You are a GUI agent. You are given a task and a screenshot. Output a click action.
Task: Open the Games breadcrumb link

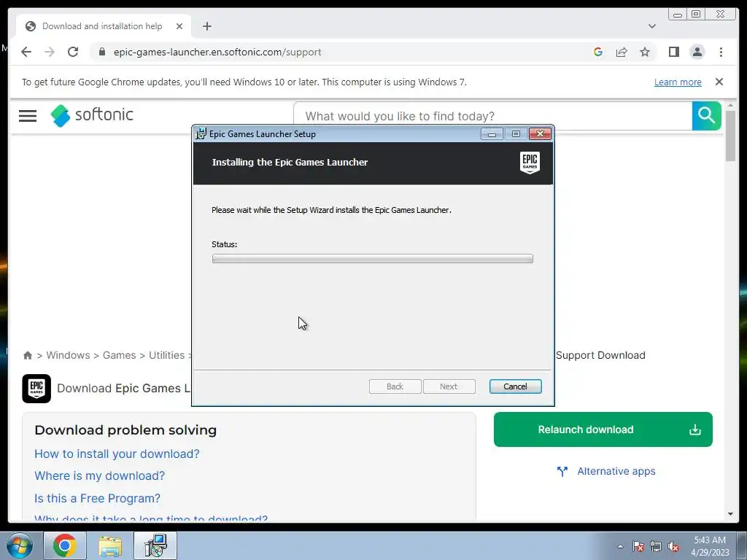(x=119, y=355)
